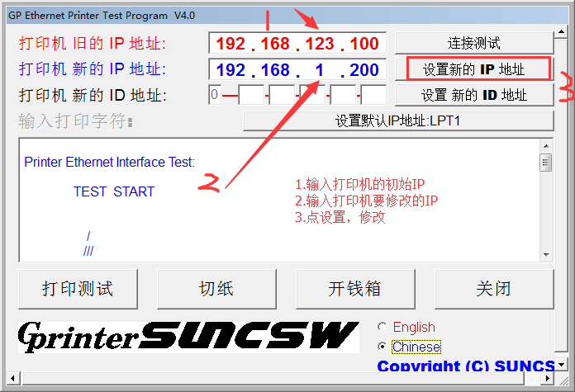The width and height of the screenshot is (575, 392).
Task: Click octet 123 in old IP address
Action: tap(320, 44)
